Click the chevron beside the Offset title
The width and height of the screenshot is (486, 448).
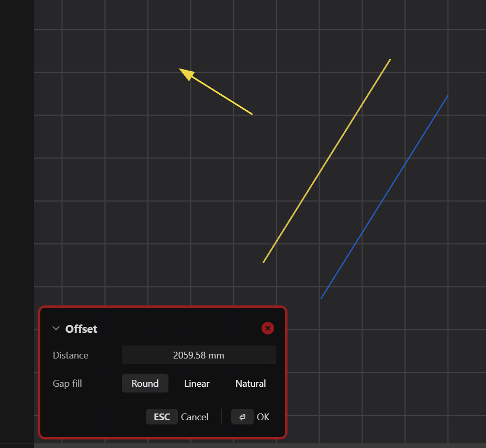(x=56, y=329)
